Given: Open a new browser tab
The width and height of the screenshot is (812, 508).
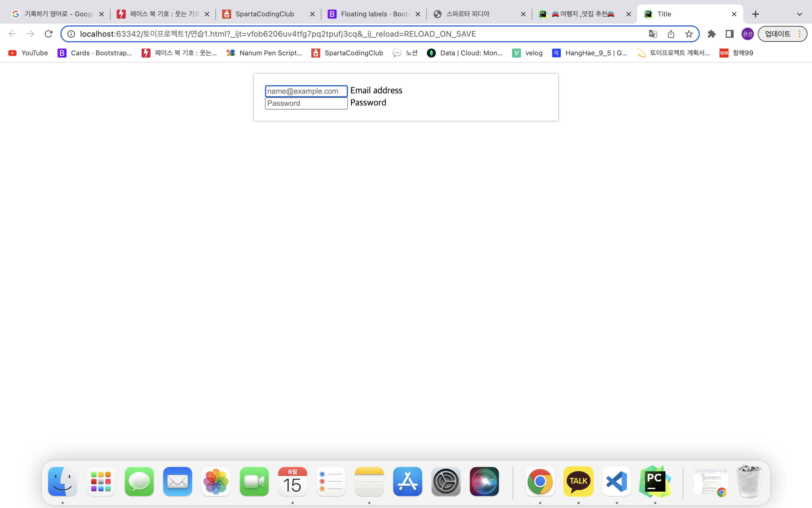Looking at the screenshot, I should (x=755, y=14).
